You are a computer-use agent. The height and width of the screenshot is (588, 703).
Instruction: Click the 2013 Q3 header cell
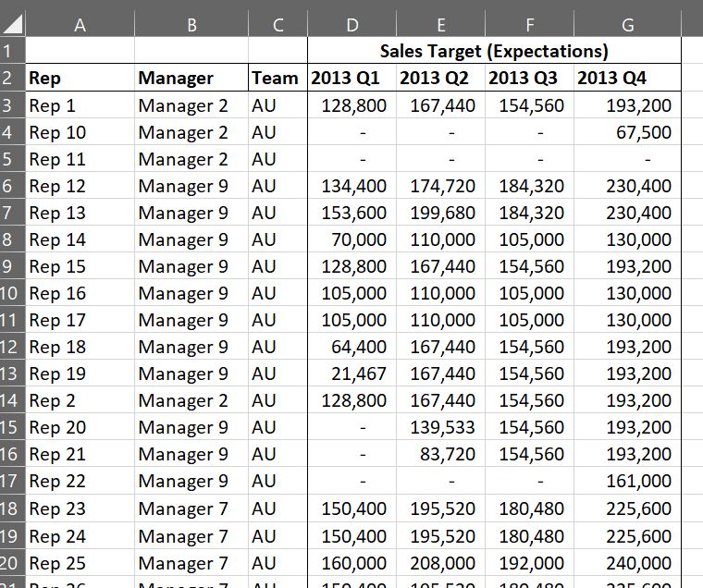[529, 78]
